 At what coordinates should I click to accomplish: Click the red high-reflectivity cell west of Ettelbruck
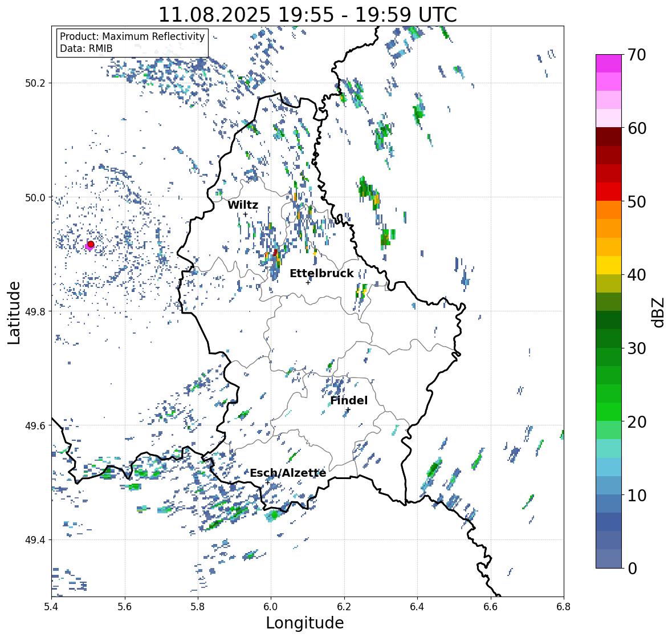click(x=275, y=253)
